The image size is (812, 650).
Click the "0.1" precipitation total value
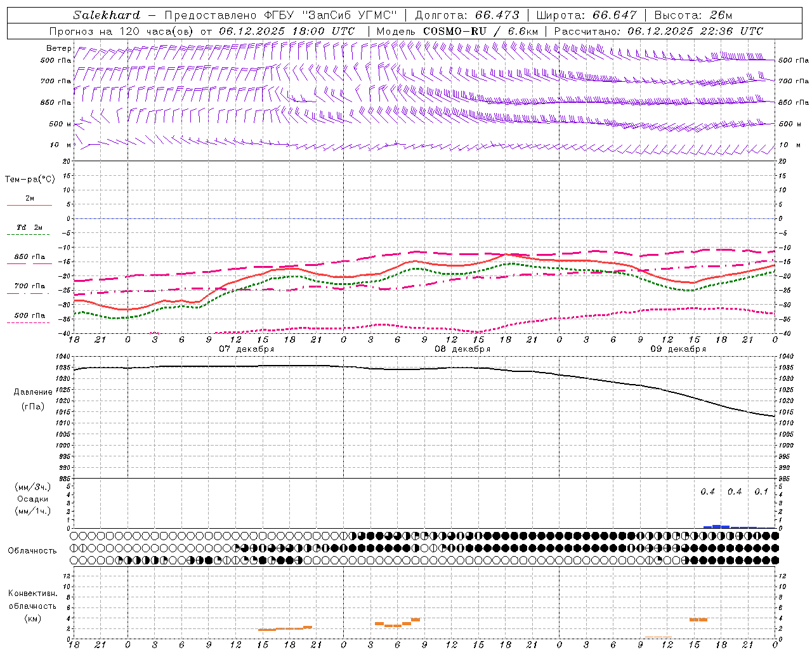click(x=761, y=492)
